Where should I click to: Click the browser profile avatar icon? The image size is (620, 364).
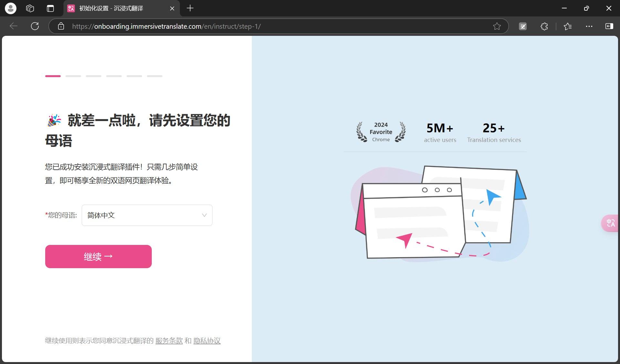tap(11, 8)
